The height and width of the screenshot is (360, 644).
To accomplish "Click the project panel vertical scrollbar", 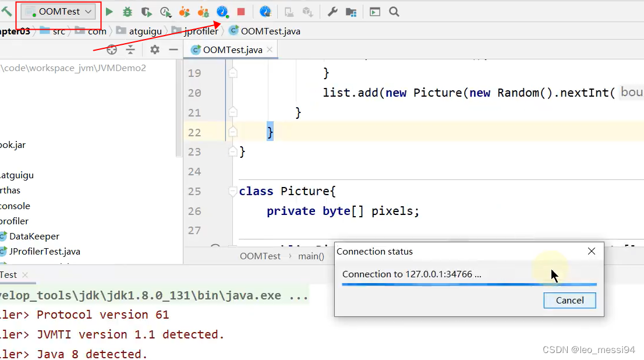I will coord(179,108).
